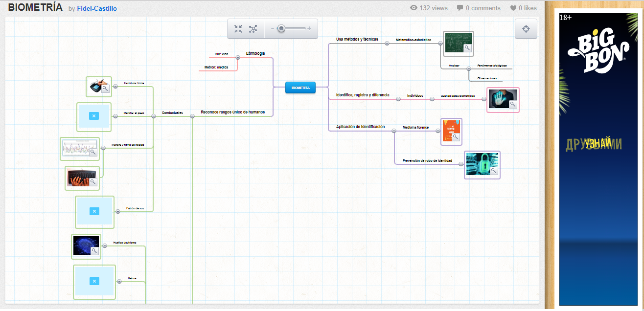Collapse the Etimologia branch
Viewport: 644px width, 311px height.
238,57
